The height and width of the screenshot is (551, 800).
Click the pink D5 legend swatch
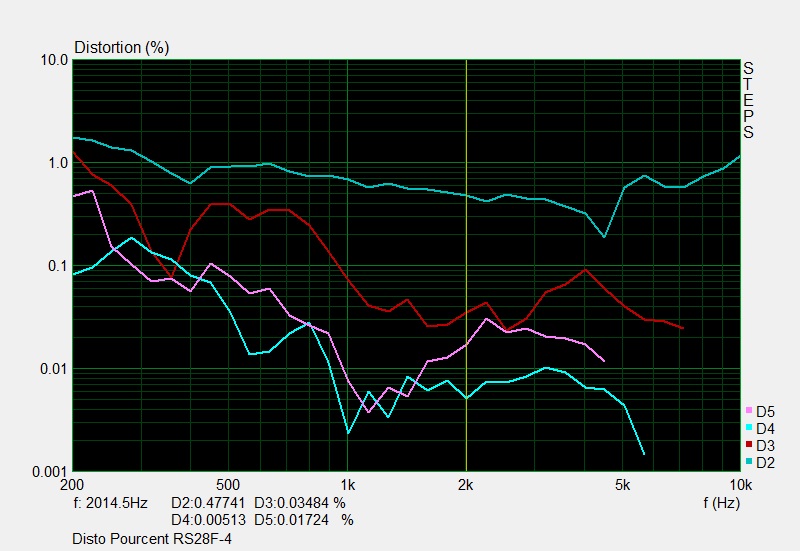pos(749,411)
